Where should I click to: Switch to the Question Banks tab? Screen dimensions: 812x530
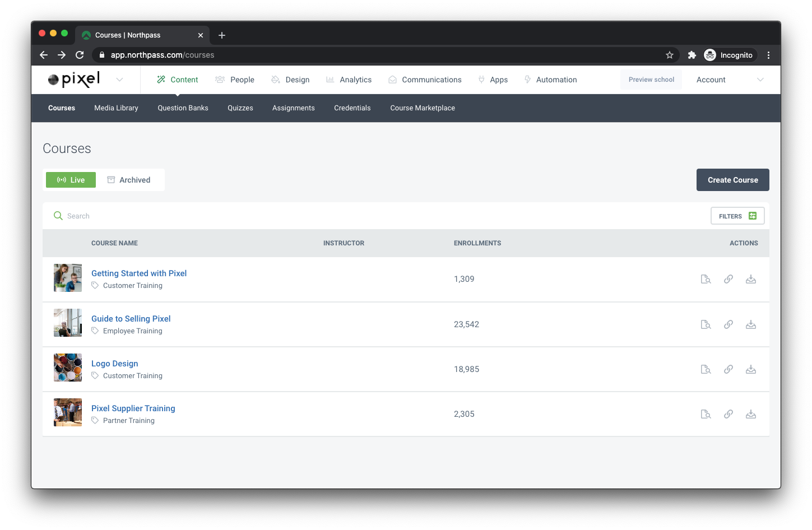tap(183, 108)
